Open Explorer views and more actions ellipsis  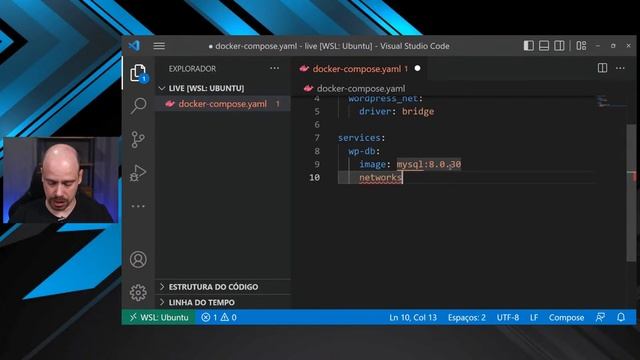274,68
